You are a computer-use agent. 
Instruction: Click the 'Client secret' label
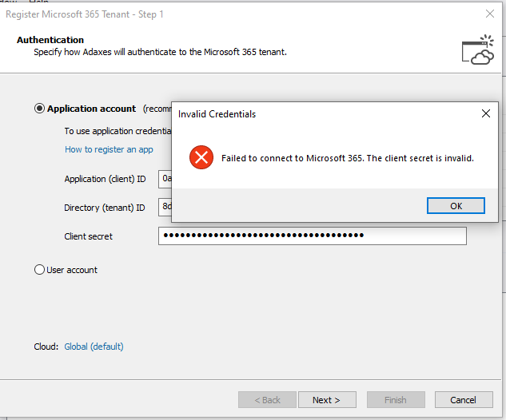pos(89,236)
